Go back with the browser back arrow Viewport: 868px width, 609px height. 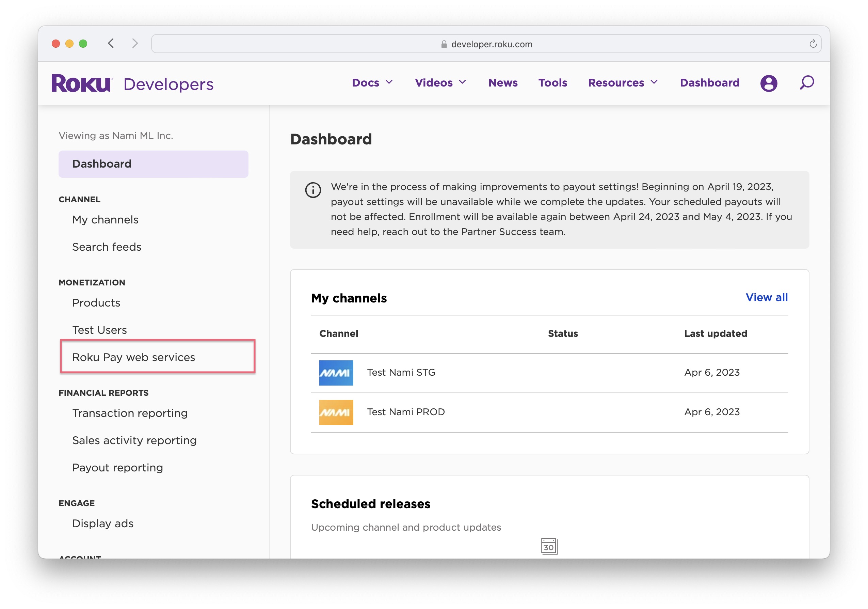111,44
